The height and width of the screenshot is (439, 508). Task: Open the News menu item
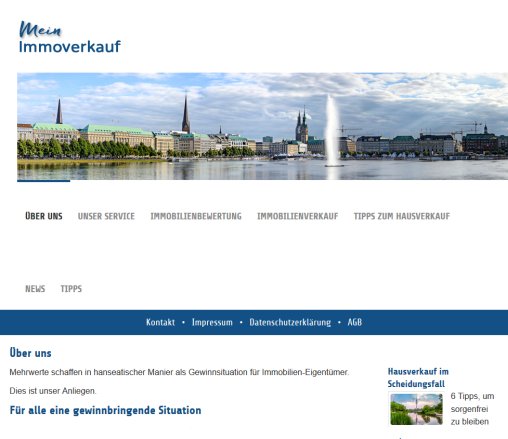[35, 289]
